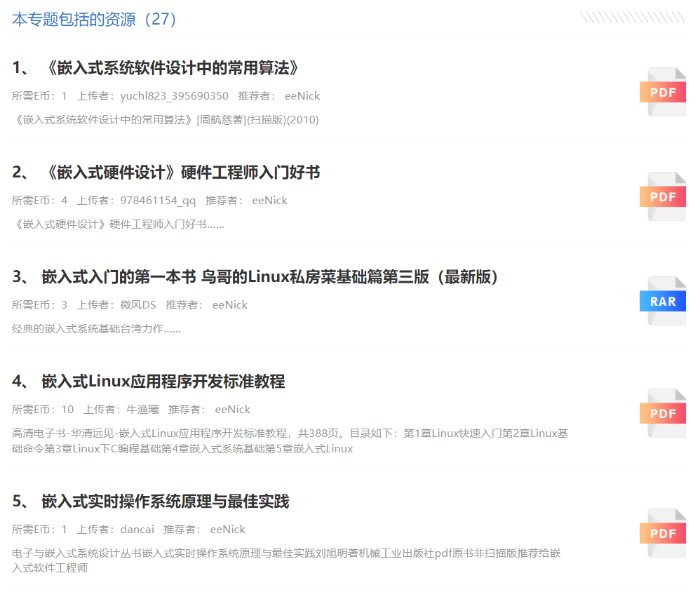View uploader profile dancai

click(x=137, y=529)
